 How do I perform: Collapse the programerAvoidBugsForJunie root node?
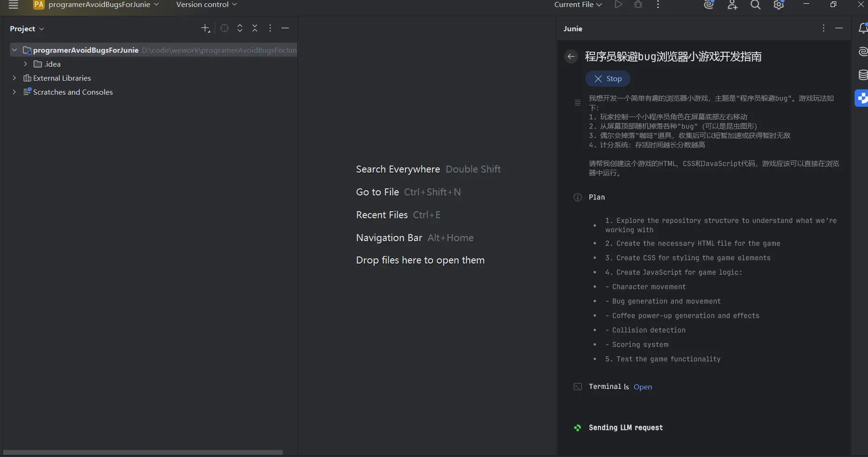pyautogui.click(x=14, y=50)
